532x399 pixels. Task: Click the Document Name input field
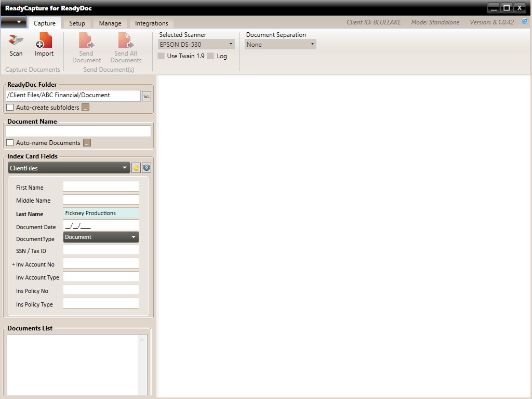tap(78, 131)
